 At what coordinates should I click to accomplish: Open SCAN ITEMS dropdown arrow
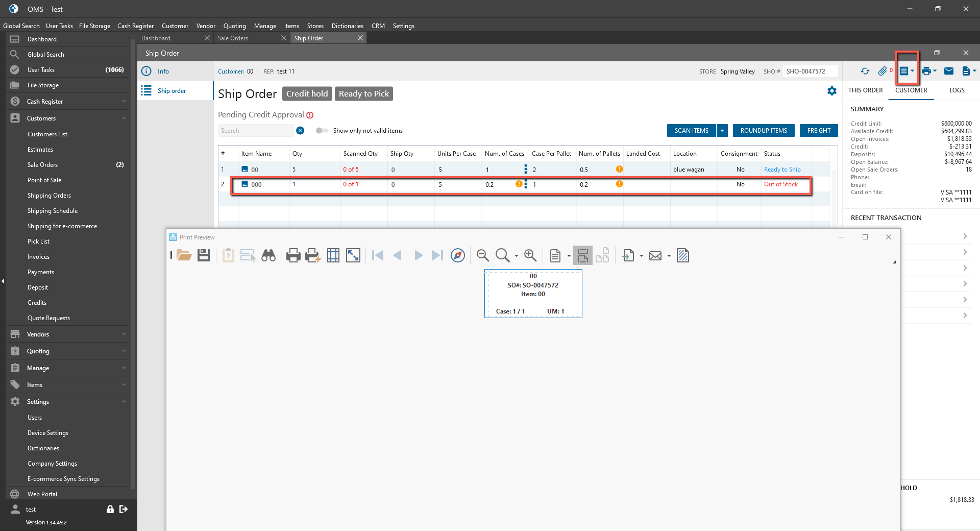click(x=722, y=131)
